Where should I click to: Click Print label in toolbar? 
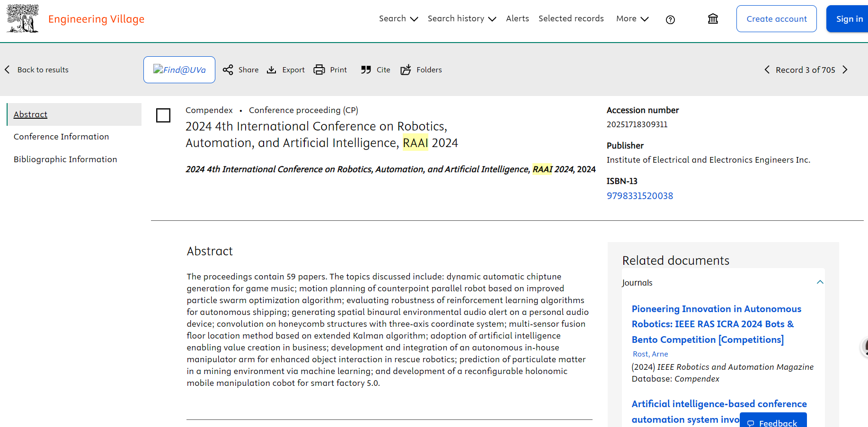coord(338,70)
